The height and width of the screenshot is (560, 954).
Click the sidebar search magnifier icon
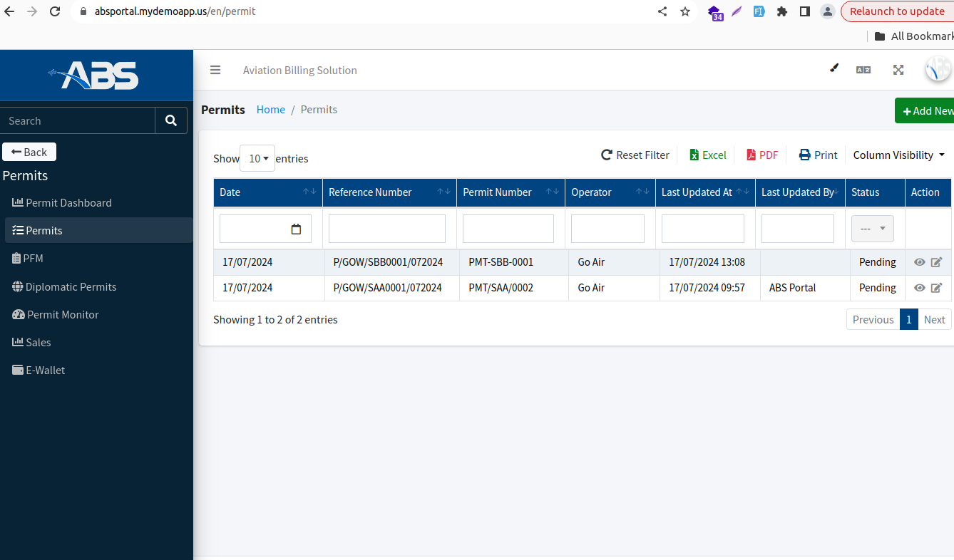[x=171, y=120]
